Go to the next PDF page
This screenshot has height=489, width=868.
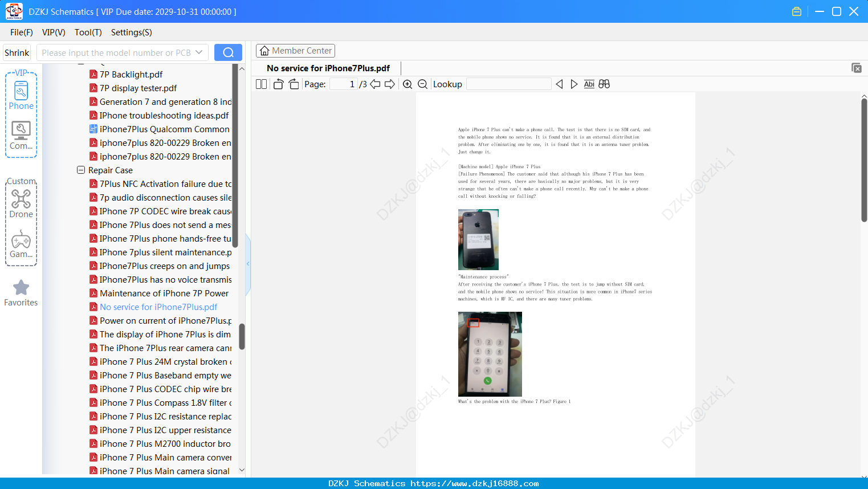[x=390, y=84]
